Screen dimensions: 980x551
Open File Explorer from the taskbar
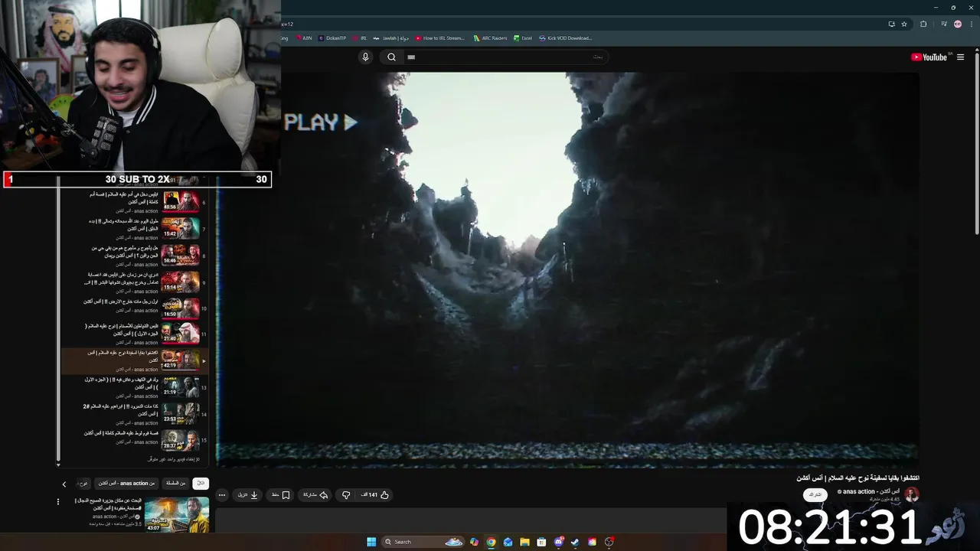coord(524,542)
